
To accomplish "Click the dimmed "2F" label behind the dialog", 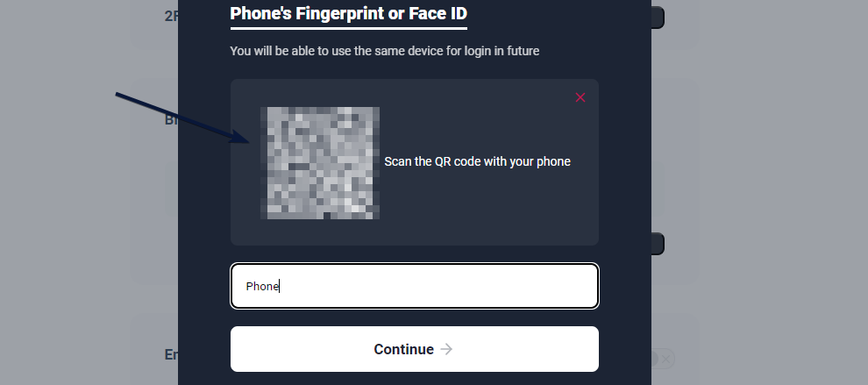I will pyautogui.click(x=171, y=16).
